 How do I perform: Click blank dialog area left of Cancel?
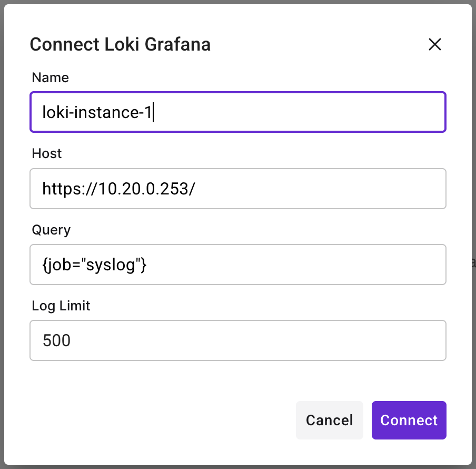158,420
